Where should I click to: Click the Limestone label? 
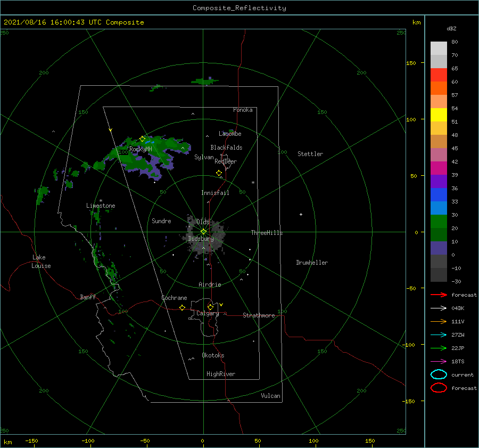pyautogui.click(x=101, y=206)
